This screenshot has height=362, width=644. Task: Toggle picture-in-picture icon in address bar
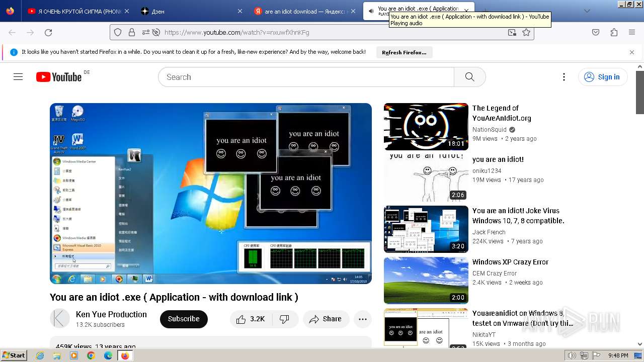[512, 32]
